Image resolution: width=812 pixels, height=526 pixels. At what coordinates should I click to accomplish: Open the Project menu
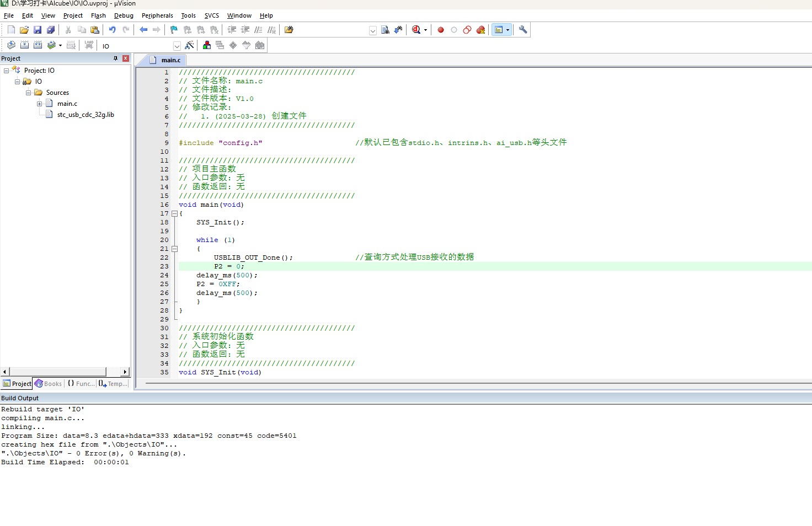click(x=73, y=15)
